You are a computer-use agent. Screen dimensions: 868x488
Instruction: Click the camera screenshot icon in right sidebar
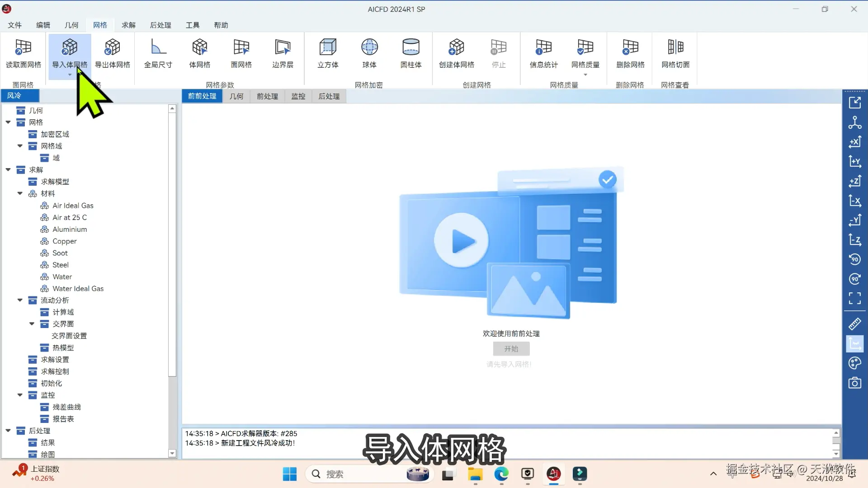[x=854, y=383]
